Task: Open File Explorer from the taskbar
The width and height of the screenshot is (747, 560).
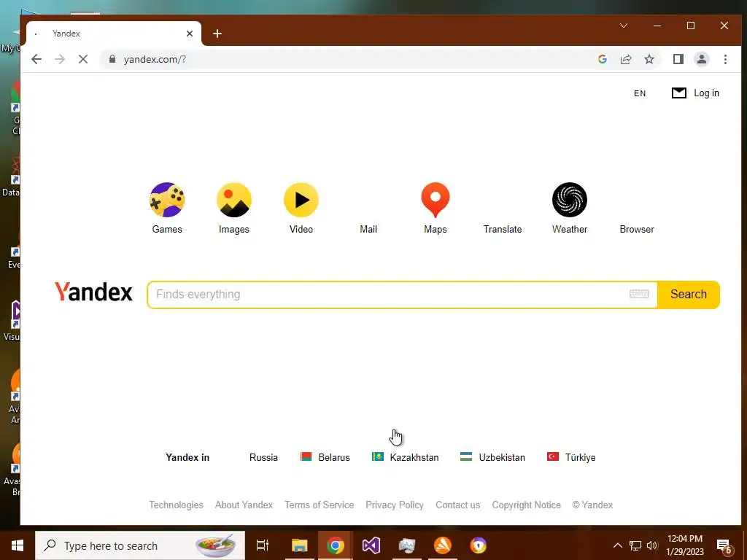Action: click(300, 545)
